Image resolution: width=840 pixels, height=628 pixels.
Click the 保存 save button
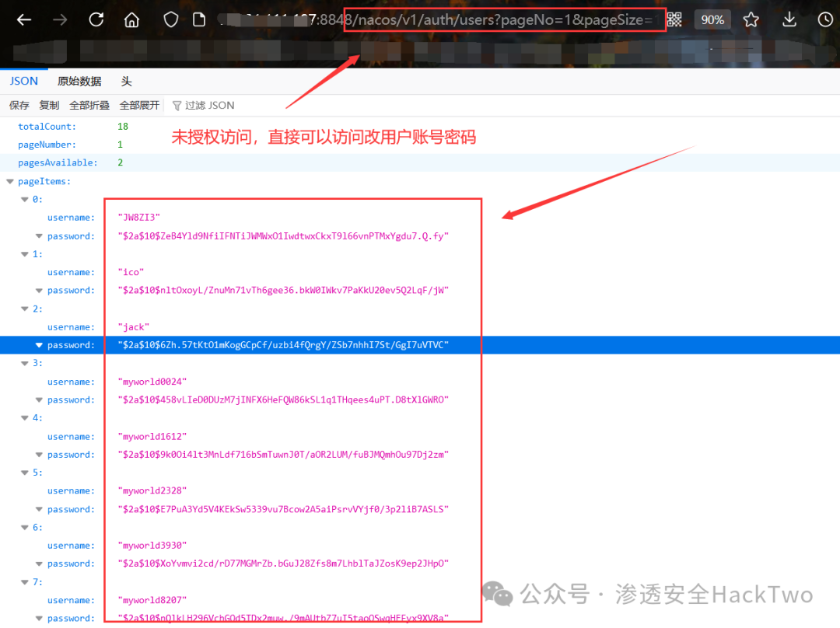click(x=19, y=106)
